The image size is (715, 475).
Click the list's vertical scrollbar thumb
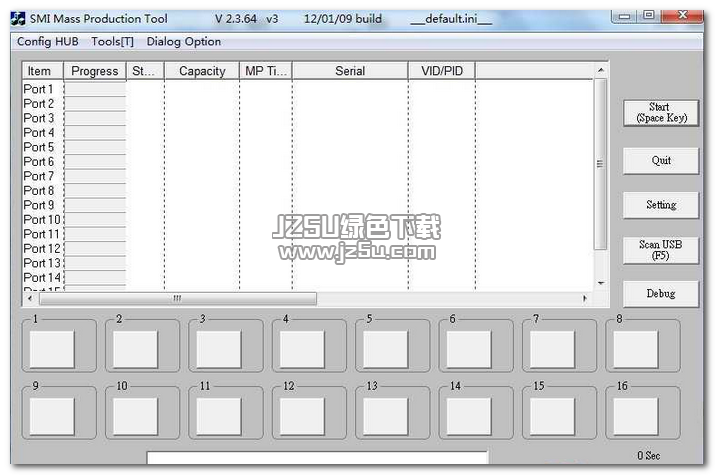point(601,164)
